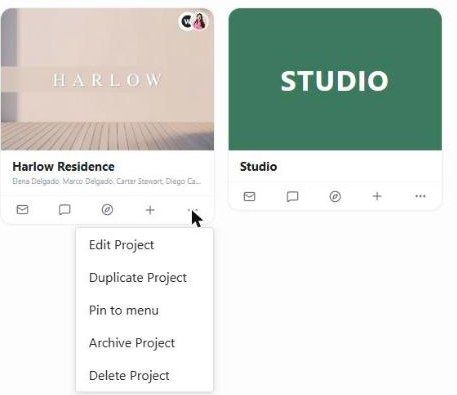Open email icon on Studio card
The width and height of the screenshot is (457, 395).
(249, 196)
